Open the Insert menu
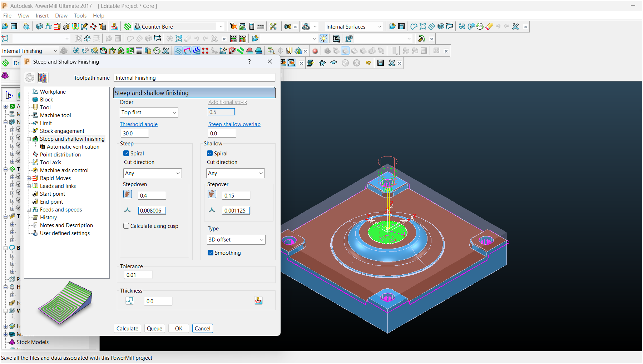The image size is (643, 364). point(42,16)
